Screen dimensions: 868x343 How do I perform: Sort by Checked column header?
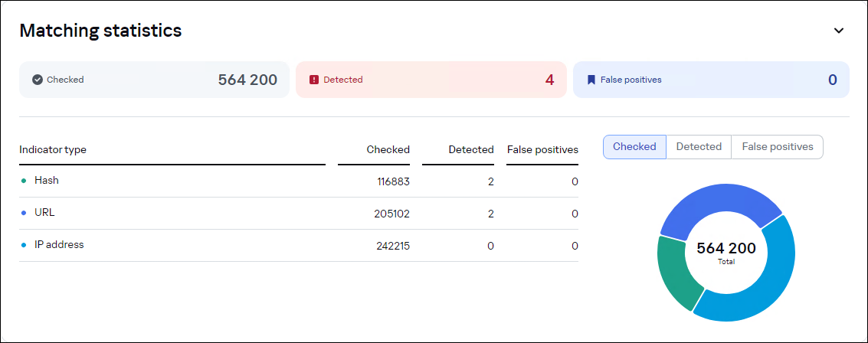[x=388, y=150]
